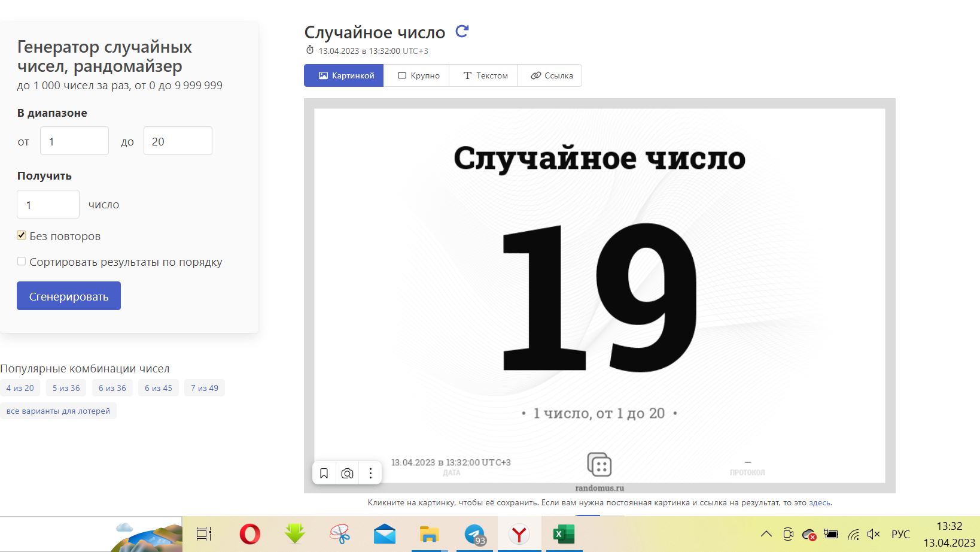Show hidden system tray icons

coord(766,534)
